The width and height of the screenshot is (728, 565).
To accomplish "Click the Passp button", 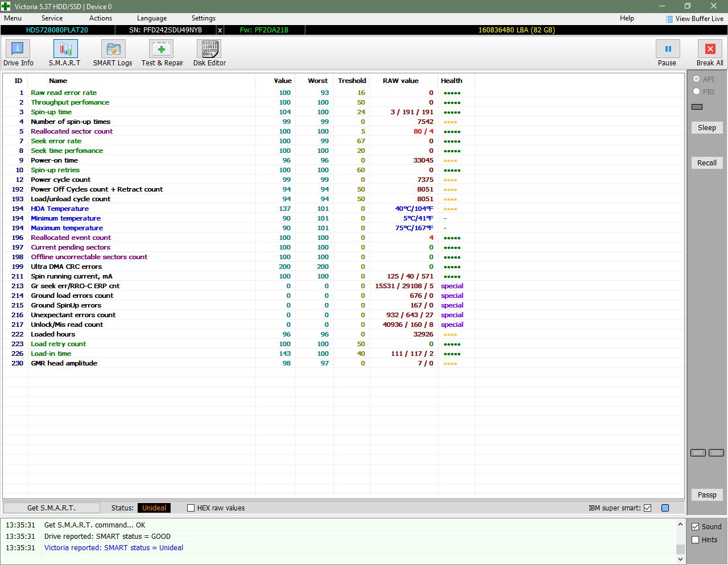I will tap(707, 495).
